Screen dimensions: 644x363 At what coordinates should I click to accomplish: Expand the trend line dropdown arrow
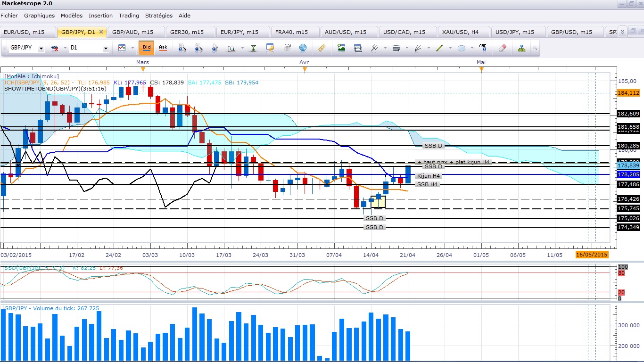pos(450,49)
